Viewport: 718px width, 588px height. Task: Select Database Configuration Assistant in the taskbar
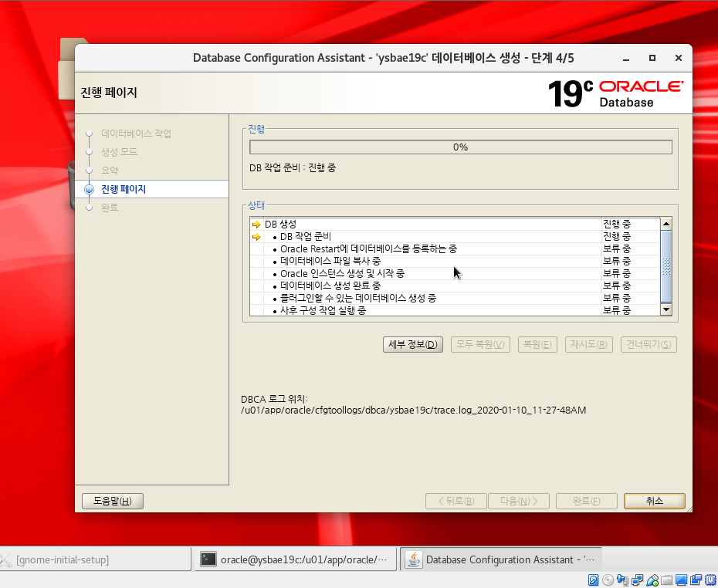point(501,559)
